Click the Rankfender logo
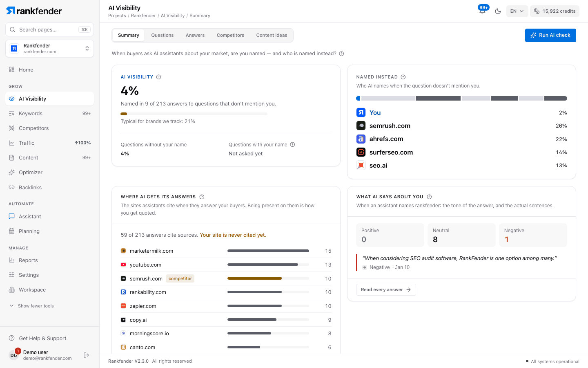The image size is (588, 368). pos(34,11)
